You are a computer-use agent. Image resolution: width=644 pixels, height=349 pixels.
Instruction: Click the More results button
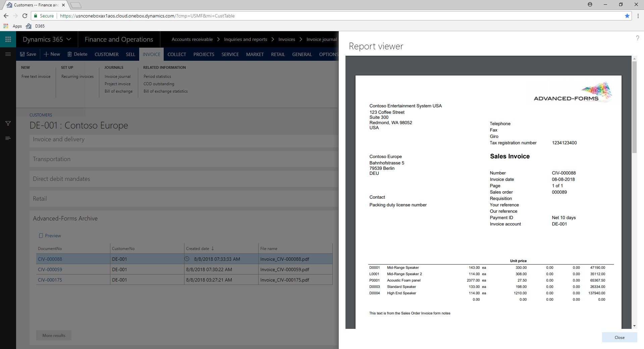[54, 335]
